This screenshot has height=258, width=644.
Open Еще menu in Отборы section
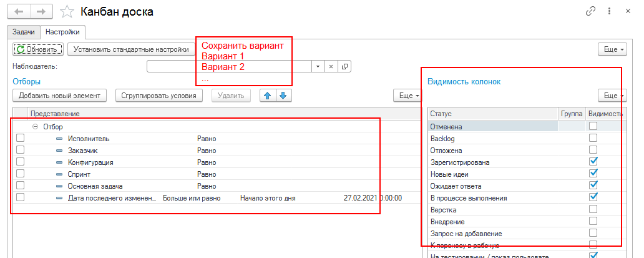[x=407, y=96]
